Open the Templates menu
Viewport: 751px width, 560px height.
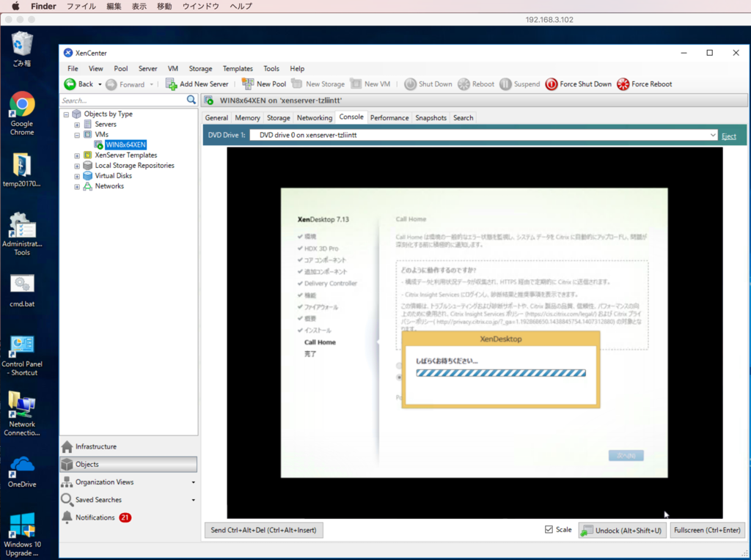pos(238,69)
